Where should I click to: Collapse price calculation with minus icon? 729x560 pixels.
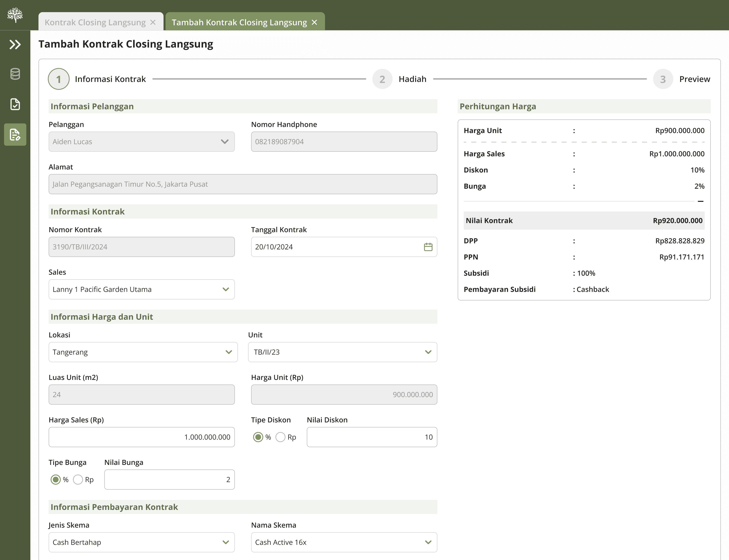click(701, 201)
